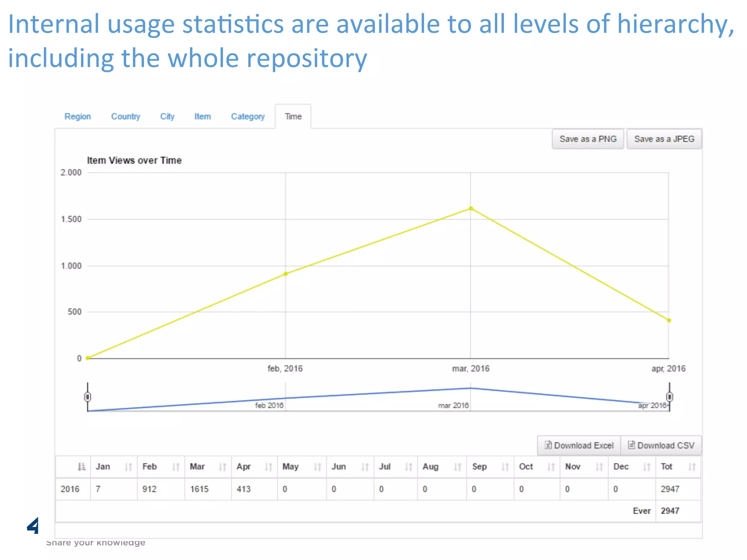Download the table as CSV
This screenshot has height=560, width=747.
661,446
